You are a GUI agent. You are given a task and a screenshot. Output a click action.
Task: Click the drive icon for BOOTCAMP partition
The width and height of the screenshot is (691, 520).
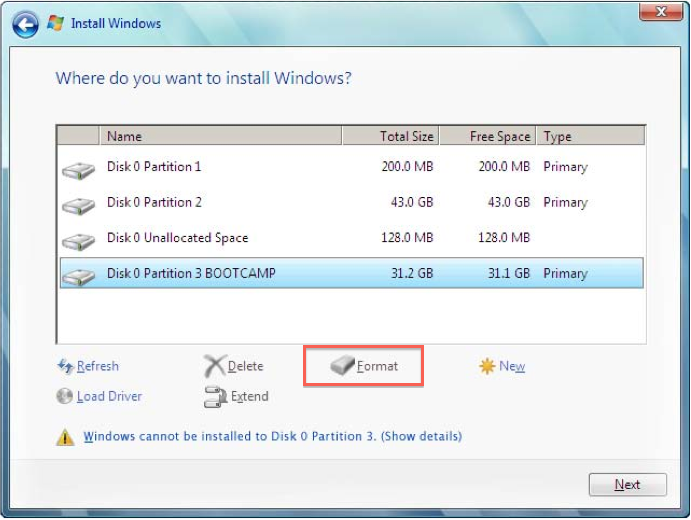click(x=78, y=277)
